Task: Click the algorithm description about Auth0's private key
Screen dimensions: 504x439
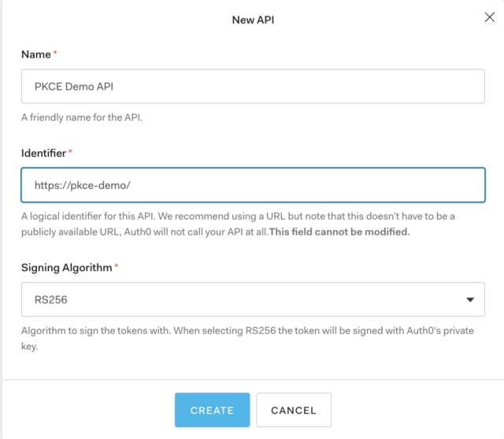Action: point(247,338)
